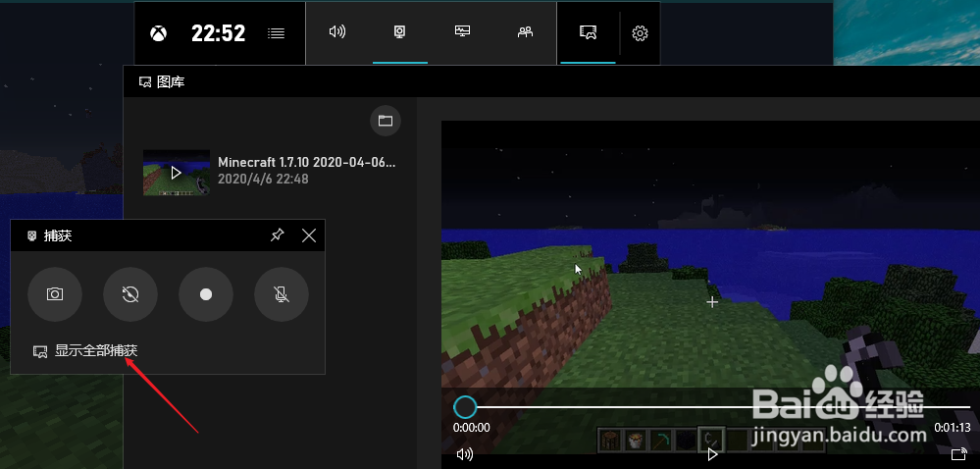Record the last 30 seconds
This screenshot has width=980, height=469.
point(130,294)
